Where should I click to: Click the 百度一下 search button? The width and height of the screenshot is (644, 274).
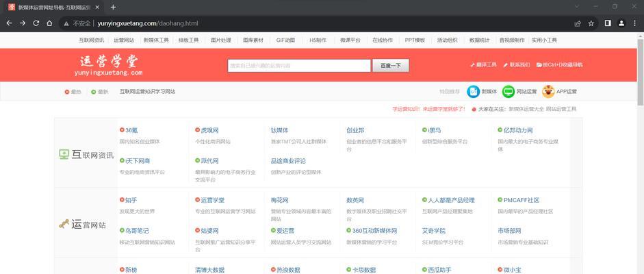point(391,66)
